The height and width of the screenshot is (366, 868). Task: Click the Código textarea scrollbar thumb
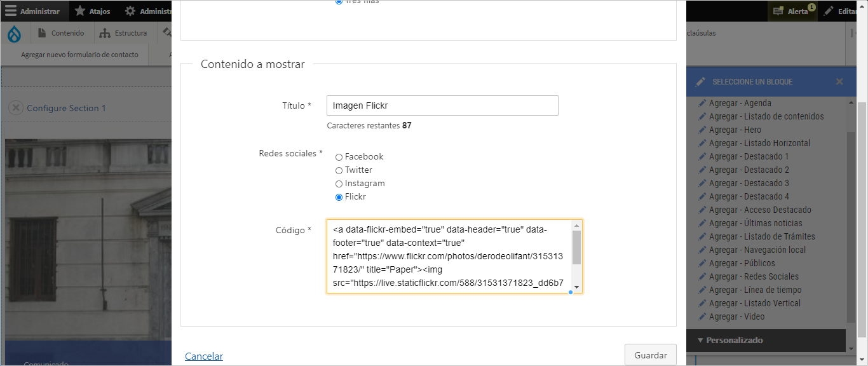pos(576,248)
